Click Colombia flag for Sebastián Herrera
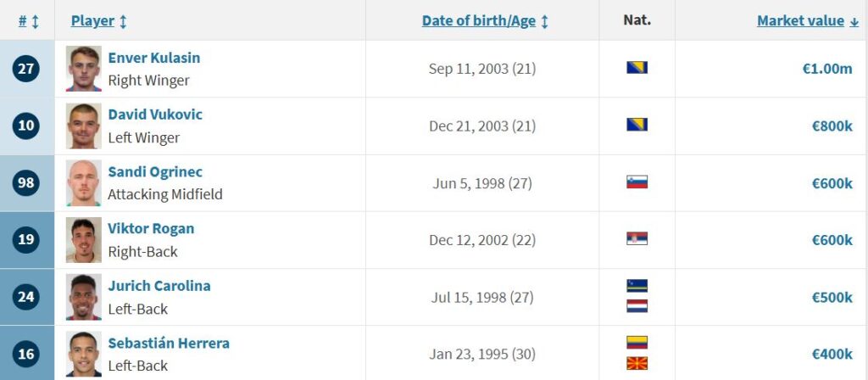The image size is (868, 380). tap(637, 343)
